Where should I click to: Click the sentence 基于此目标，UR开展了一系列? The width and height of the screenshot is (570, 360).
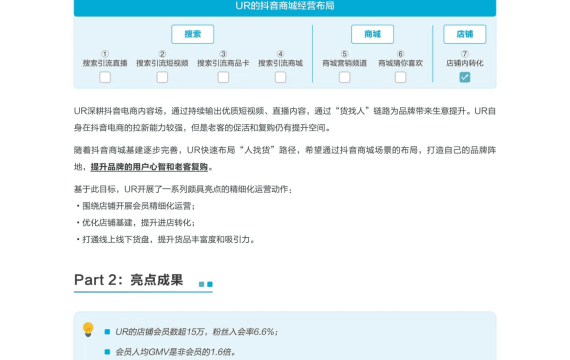coord(183,189)
